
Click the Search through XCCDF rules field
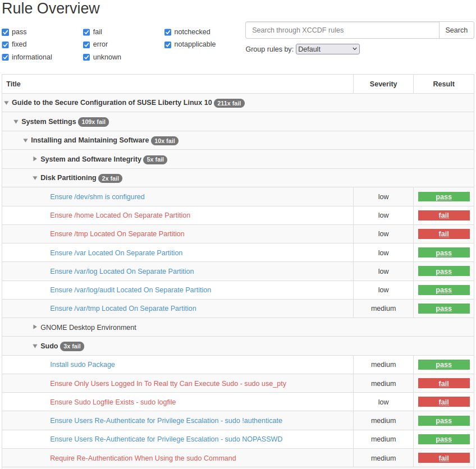(x=342, y=30)
